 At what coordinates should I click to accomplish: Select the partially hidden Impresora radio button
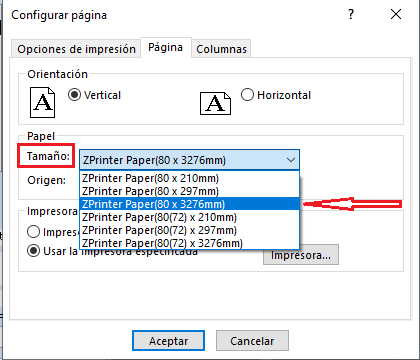pyautogui.click(x=33, y=232)
